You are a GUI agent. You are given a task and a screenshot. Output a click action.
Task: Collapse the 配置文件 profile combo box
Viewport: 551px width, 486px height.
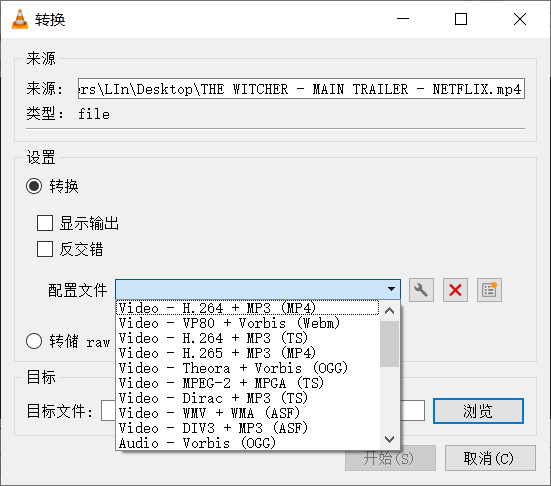click(258, 289)
